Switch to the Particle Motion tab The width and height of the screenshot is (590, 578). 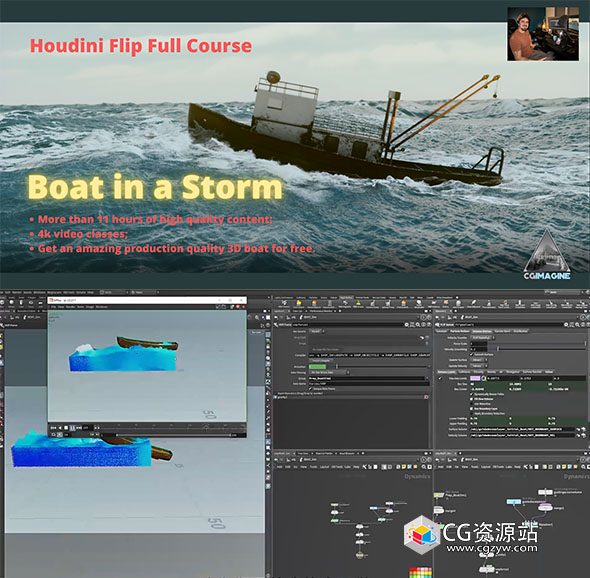460,331
